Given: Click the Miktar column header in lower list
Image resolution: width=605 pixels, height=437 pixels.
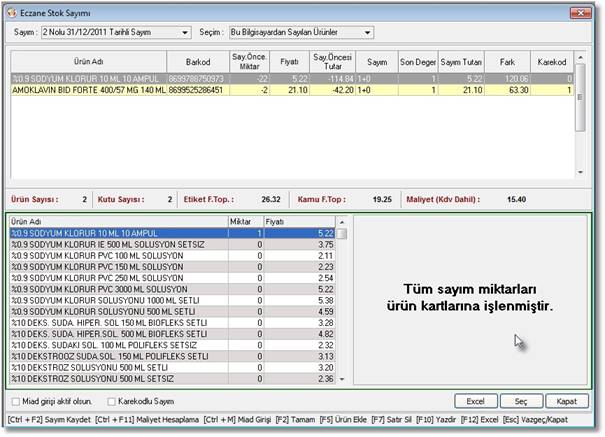Looking at the screenshot, I should coord(242,221).
